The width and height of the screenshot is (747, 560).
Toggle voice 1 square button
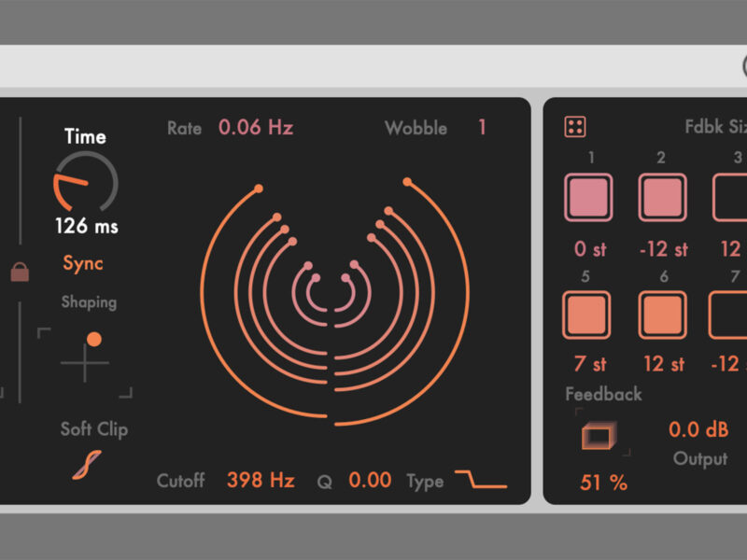(588, 197)
